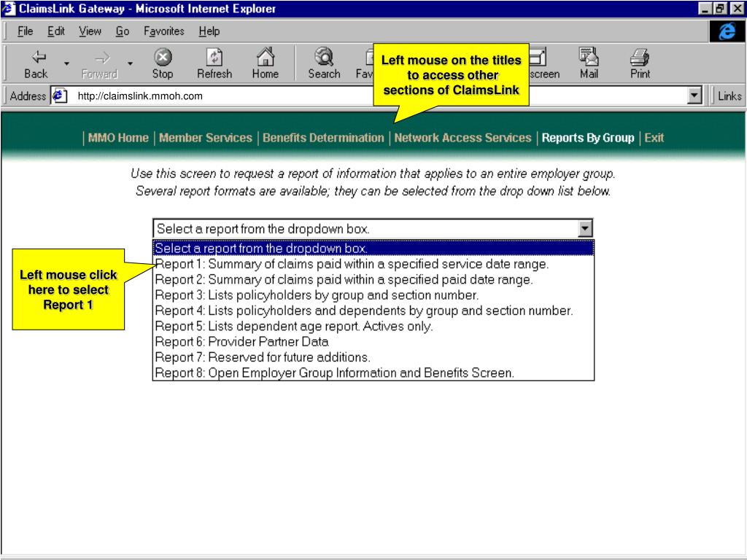Image resolution: width=747 pixels, height=560 pixels.
Task: Select Report 3: Lists policyholders by group
Action: click(x=373, y=295)
